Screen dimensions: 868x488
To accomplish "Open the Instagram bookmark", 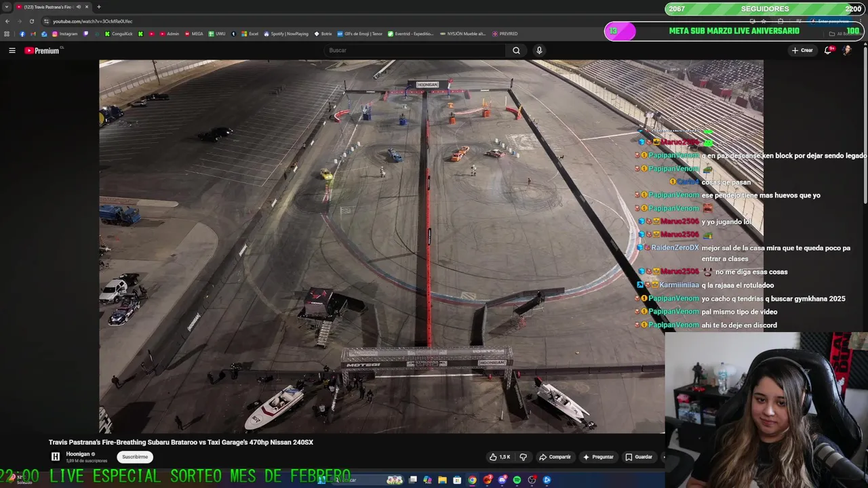I will tap(65, 34).
